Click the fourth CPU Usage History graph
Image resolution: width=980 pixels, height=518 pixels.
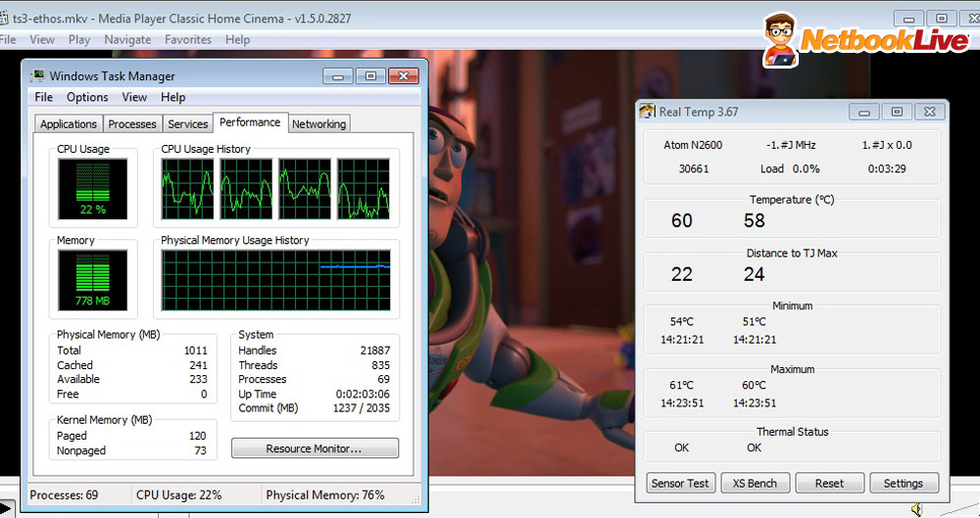tap(364, 189)
